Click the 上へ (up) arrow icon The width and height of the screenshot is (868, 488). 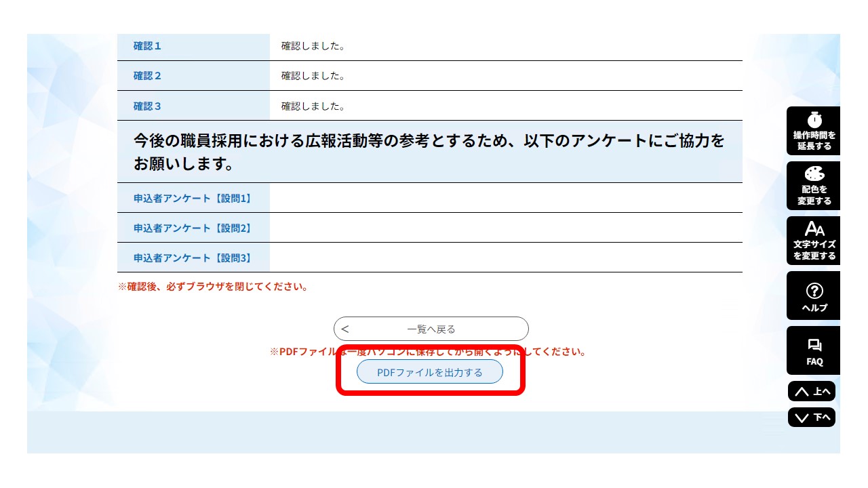(812, 390)
